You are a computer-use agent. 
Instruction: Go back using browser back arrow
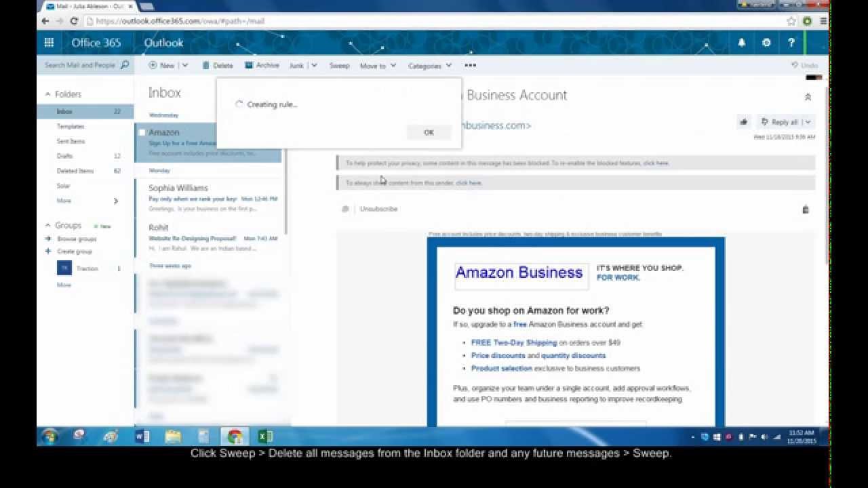tap(45, 21)
